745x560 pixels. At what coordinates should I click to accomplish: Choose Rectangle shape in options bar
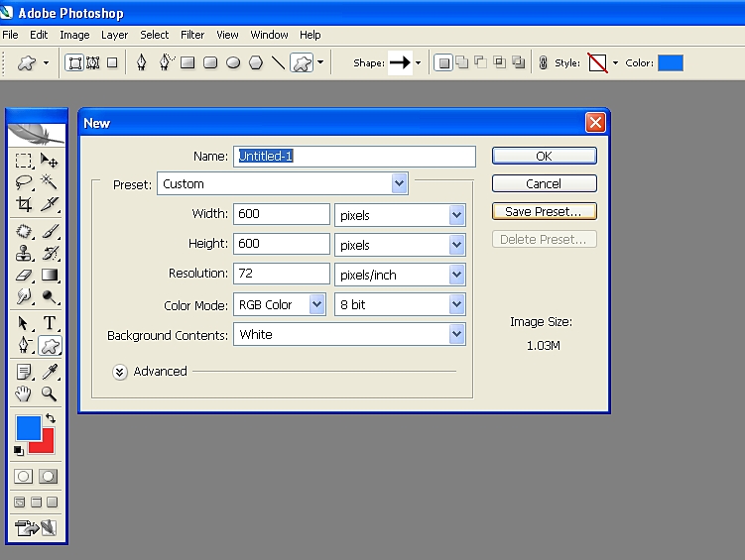[187, 62]
